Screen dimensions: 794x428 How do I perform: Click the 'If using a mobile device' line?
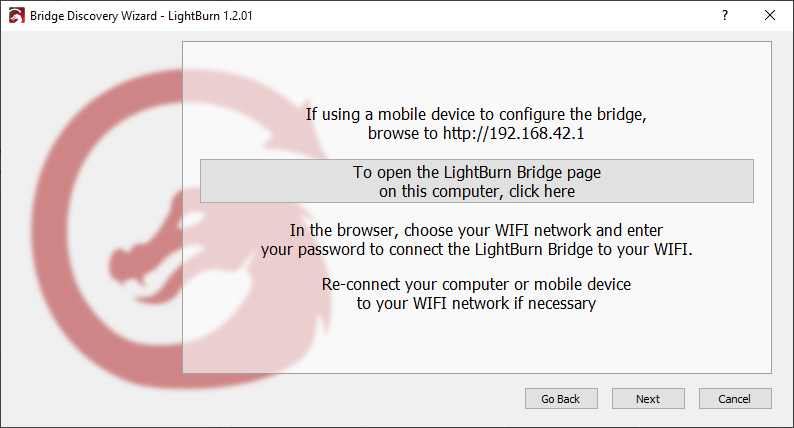(476, 114)
